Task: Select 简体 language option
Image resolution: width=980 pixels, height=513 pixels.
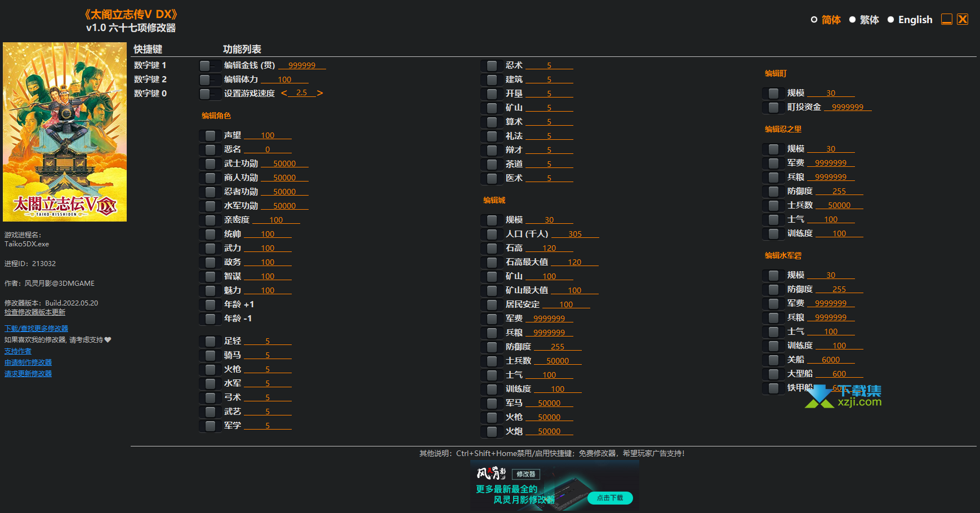Action: click(826, 20)
